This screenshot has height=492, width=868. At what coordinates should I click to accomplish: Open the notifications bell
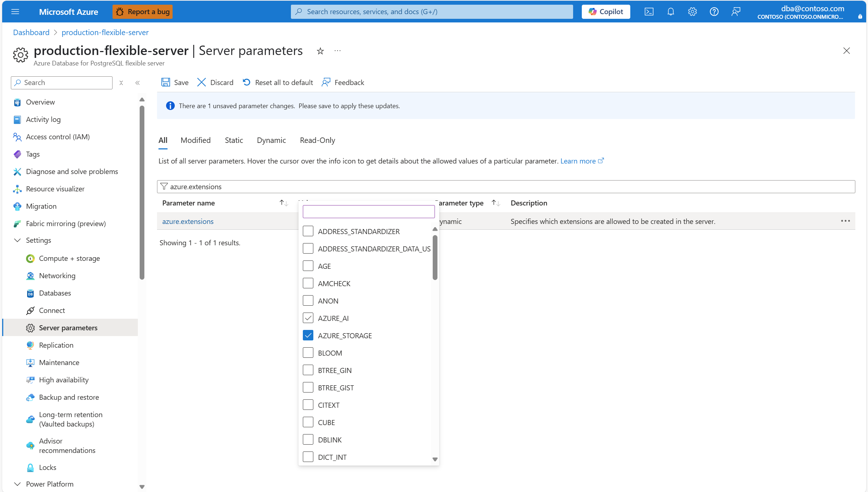671,12
